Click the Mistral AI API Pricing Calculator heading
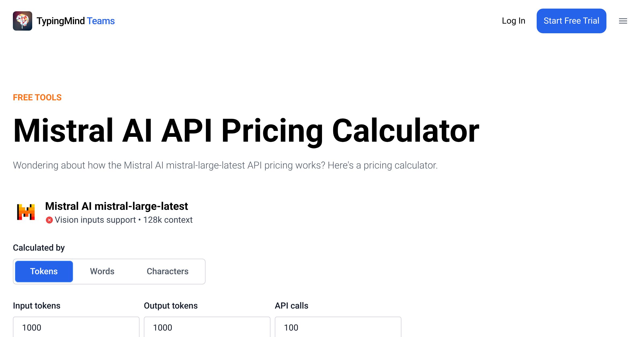The image size is (644, 337). 246,131
